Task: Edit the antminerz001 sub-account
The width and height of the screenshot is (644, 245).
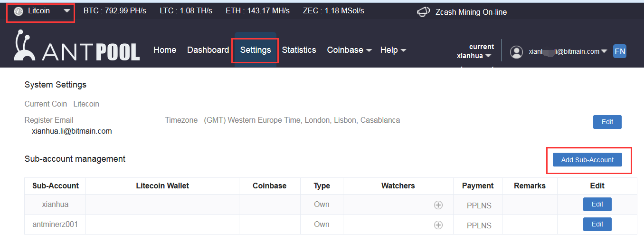Action: (597, 224)
